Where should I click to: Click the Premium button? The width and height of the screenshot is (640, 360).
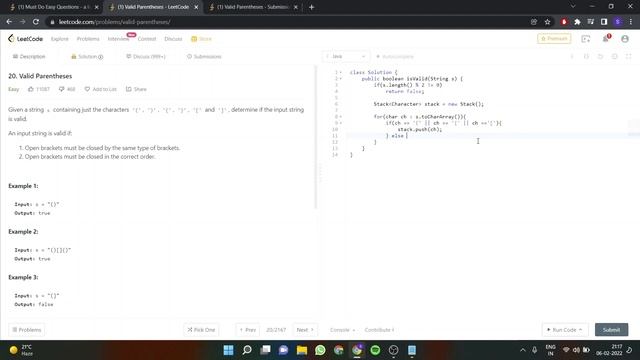click(554, 38)
